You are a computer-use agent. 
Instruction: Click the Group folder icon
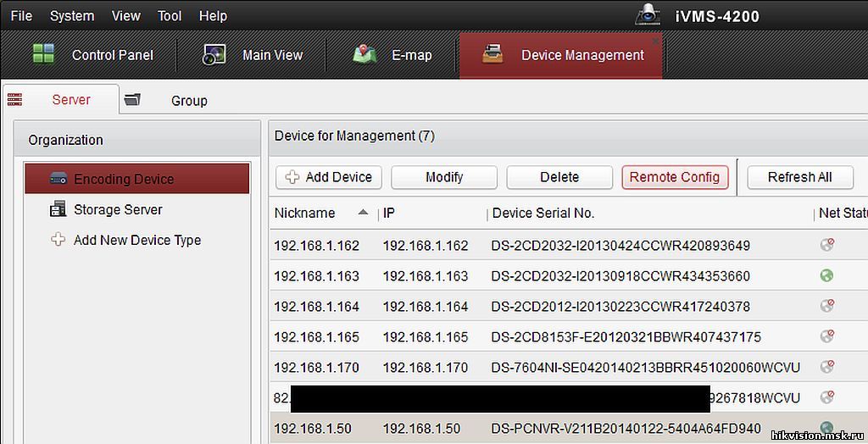[x=132, y=99]
